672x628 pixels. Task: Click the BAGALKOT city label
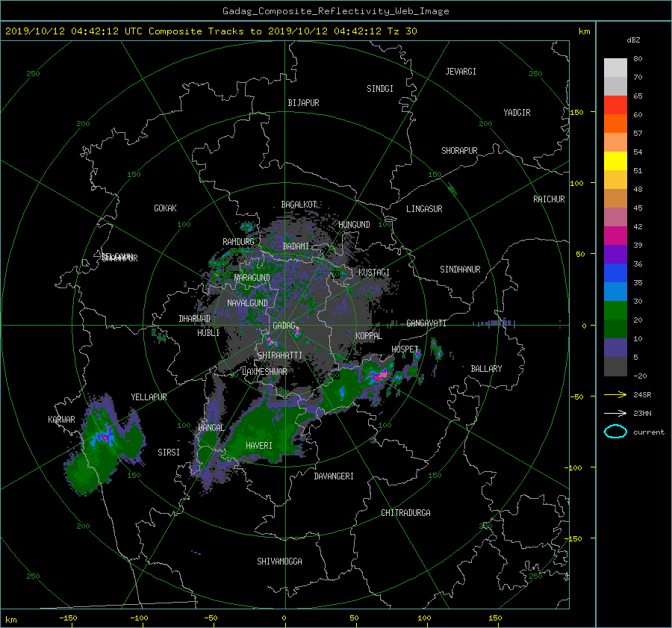tap(299, 205)
